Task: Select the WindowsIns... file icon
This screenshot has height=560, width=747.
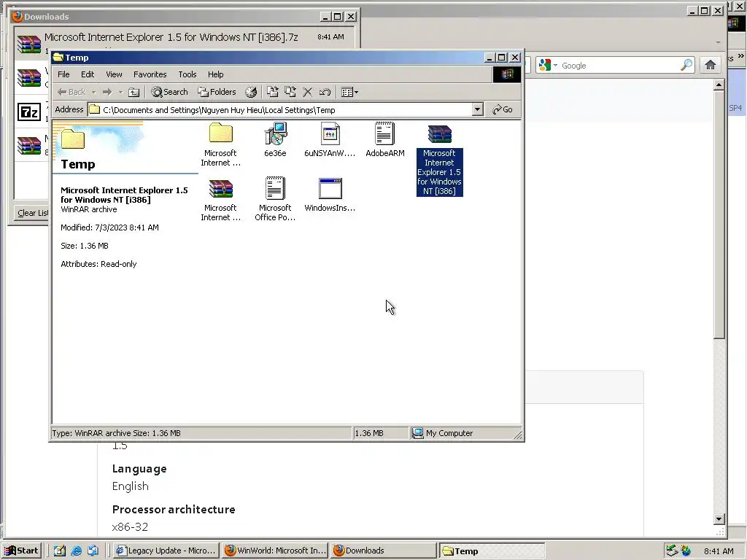Action: (330, 194)
